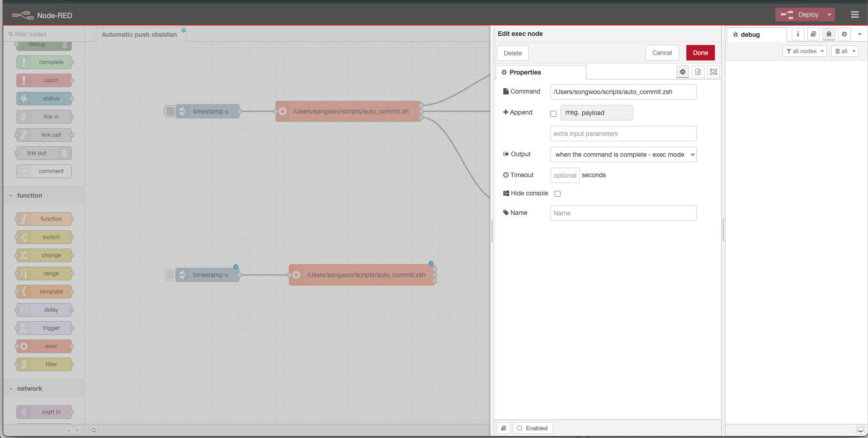Image resolution: width=868 pixels, height=438 pixels.
Task: Expand all palette categories arrow
Action: coord(77,430)
